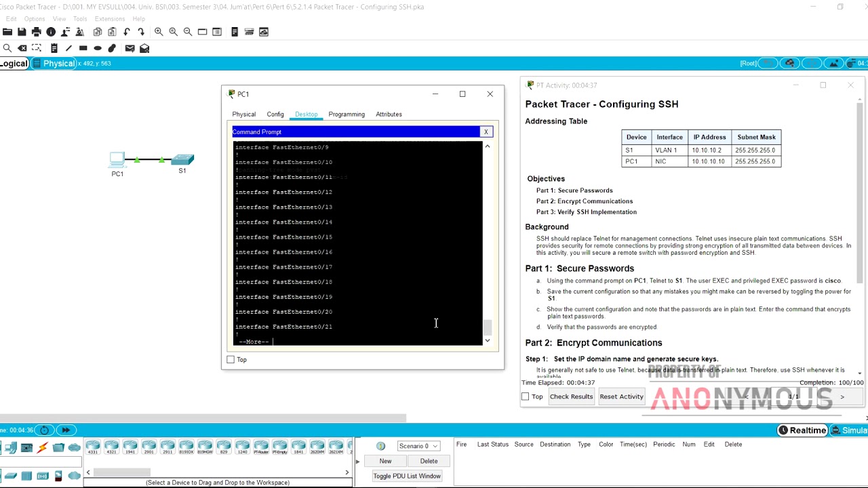868x488 pixels.
Task: Open the Scenario 0 dropdown
Action: coord(418,446)
